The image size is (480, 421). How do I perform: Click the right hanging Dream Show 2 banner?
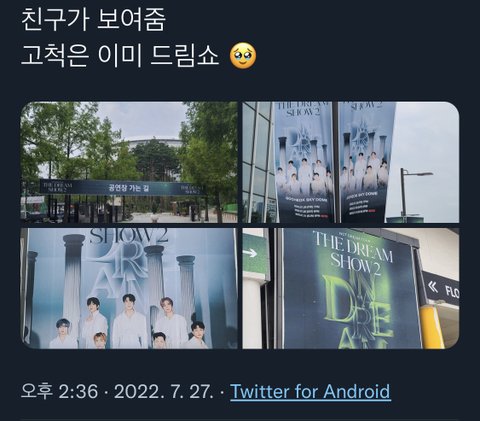tap(366, 162)
